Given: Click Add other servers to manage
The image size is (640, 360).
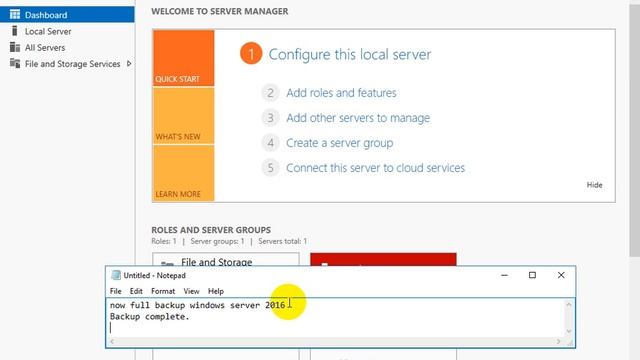Looking at the screenshot, I should [358, 118].
